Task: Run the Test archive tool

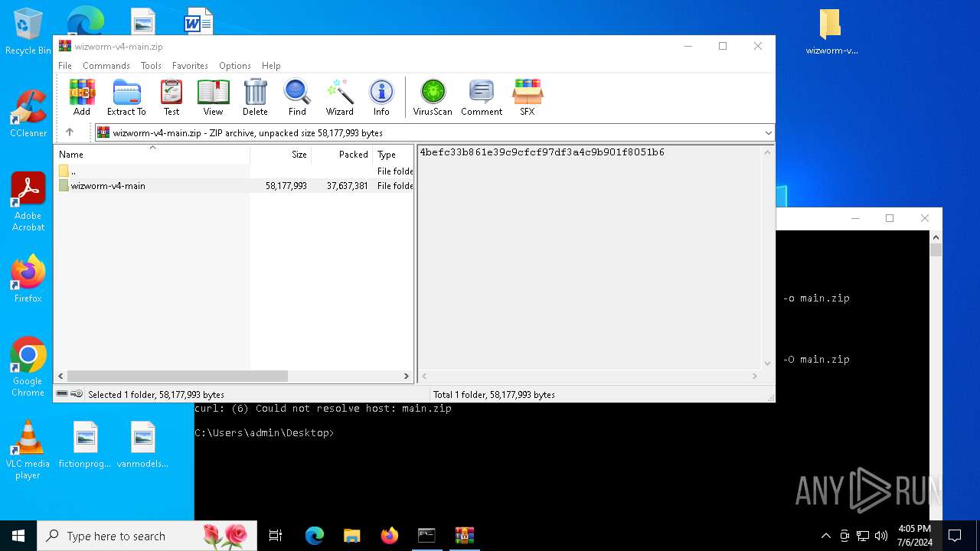Action: pyautogui.click(x=171, y=97)
